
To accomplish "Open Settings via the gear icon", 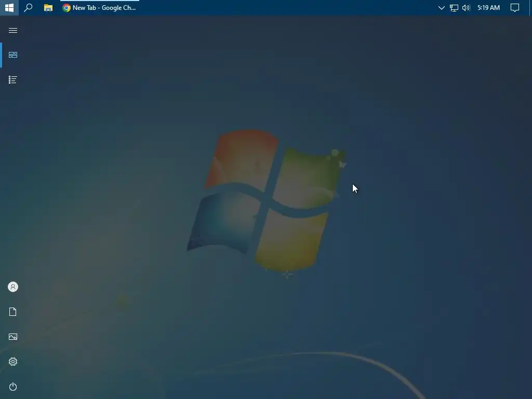I will (x=13, y=362).
